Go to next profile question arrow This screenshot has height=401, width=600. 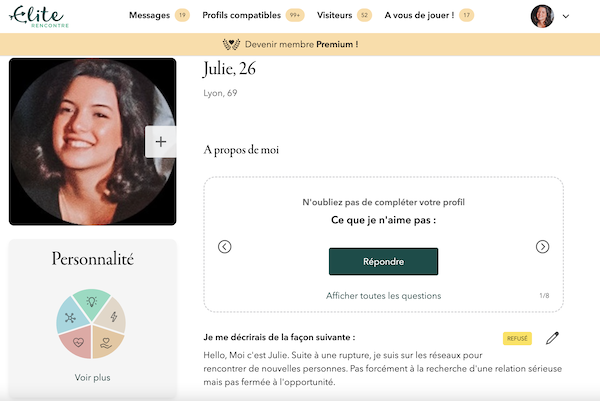point(542,246)
